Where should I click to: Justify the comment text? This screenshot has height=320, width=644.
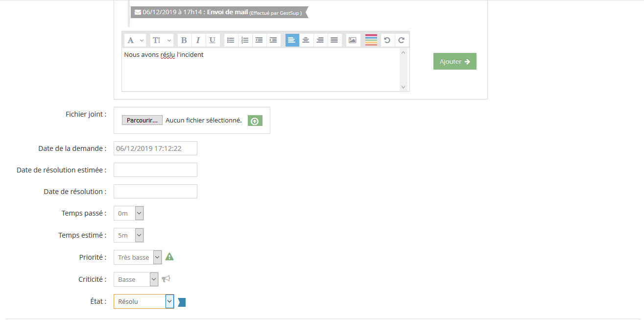[334, 40]
